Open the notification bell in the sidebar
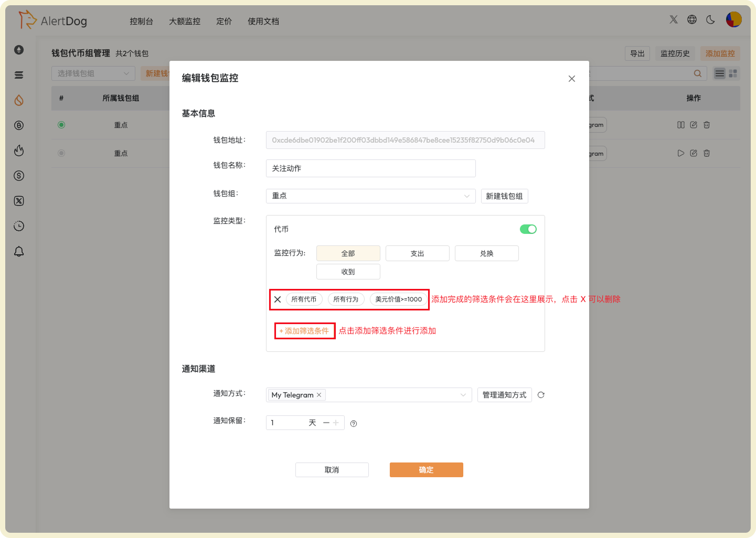The height and width of the screenshot is (538, 756). click(19, 251)
